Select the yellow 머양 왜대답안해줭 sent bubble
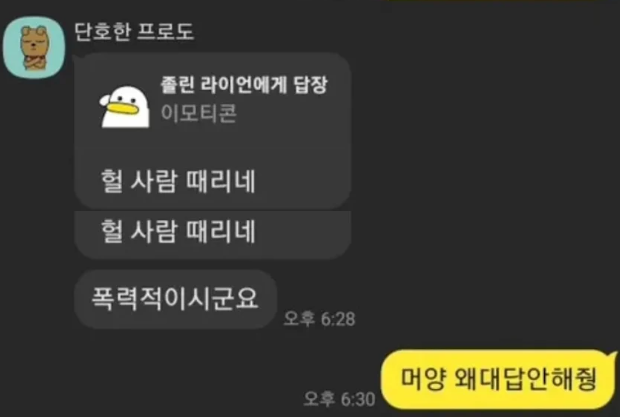Screen dimensions: 620x417 [497, 379]
